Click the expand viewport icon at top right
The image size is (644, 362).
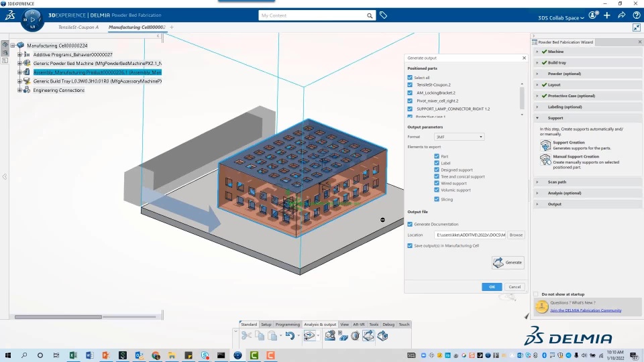(637, 27)
